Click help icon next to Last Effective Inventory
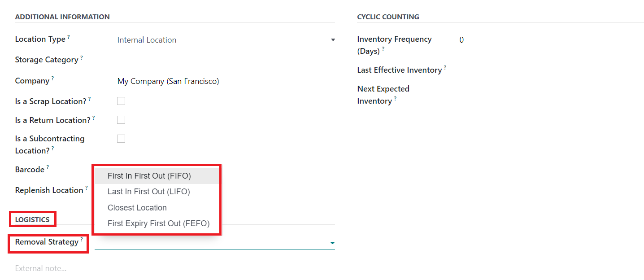 pyautogui.click(x=445, y=68)
